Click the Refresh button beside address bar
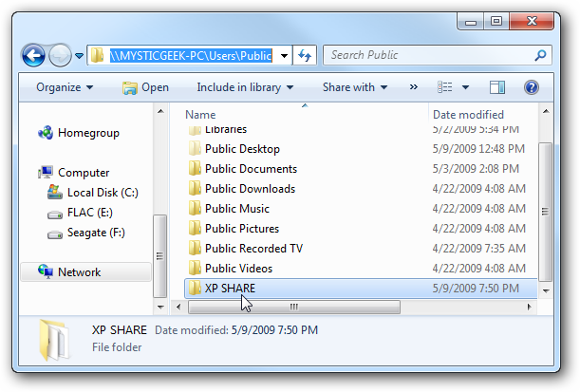The image size is (580, 392). (305, 55)
